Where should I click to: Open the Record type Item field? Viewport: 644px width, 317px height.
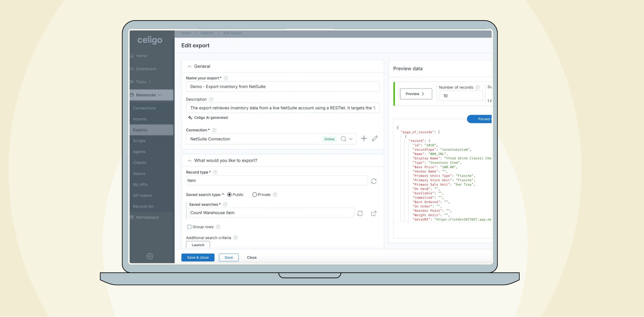(277, 181)
